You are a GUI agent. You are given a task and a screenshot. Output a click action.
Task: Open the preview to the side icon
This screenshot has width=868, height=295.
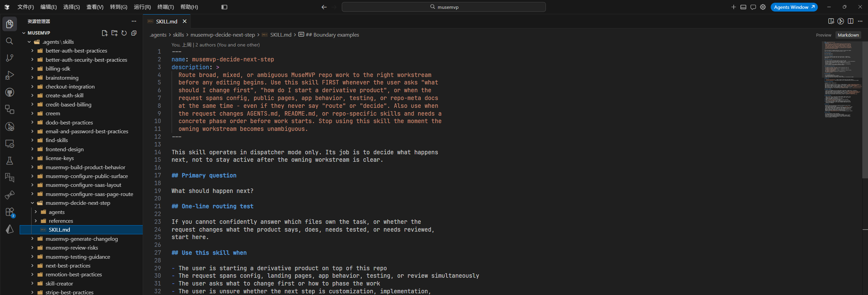coord(831,21)
